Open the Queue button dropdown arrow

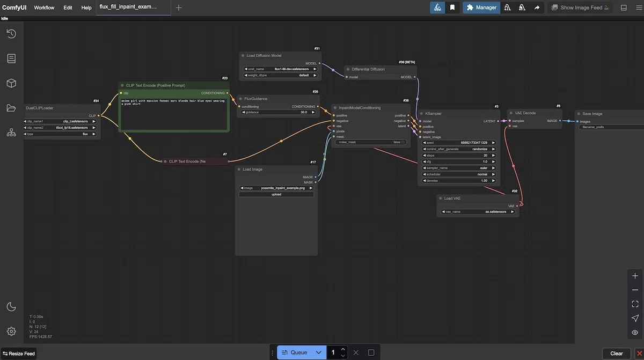pyautogui.click(x=319, y=352)
